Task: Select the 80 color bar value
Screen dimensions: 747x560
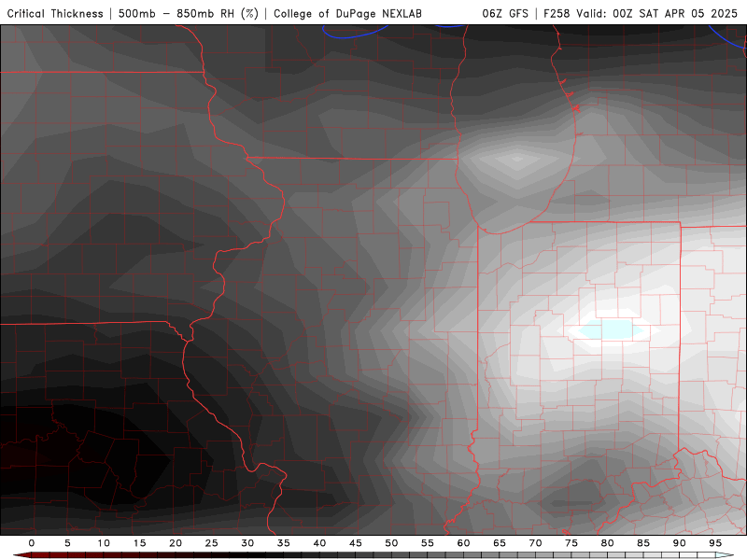Action: (608, 543)
